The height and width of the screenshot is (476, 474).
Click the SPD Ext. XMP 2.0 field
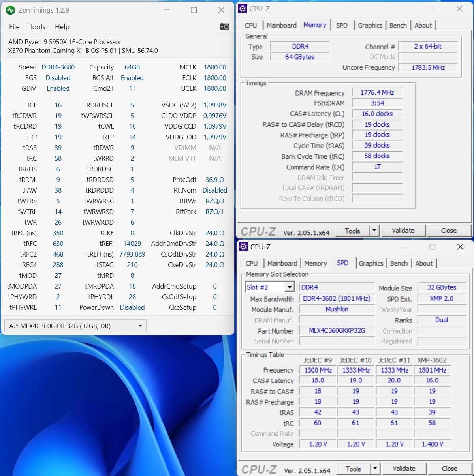coord(442,298)
